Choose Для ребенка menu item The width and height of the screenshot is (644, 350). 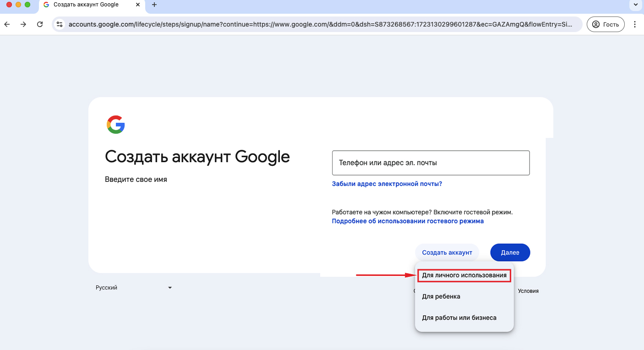click(464, 296)
